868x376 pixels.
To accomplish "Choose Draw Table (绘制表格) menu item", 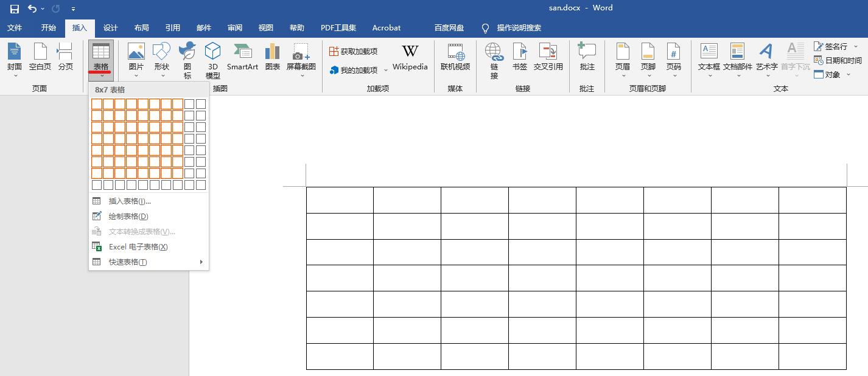I will [149, 217].
